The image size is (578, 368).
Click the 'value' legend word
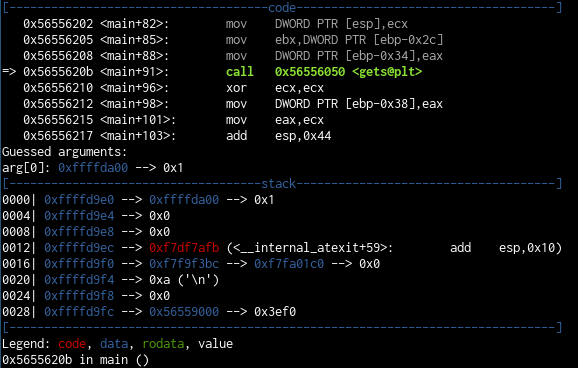[x=216, y=344]
